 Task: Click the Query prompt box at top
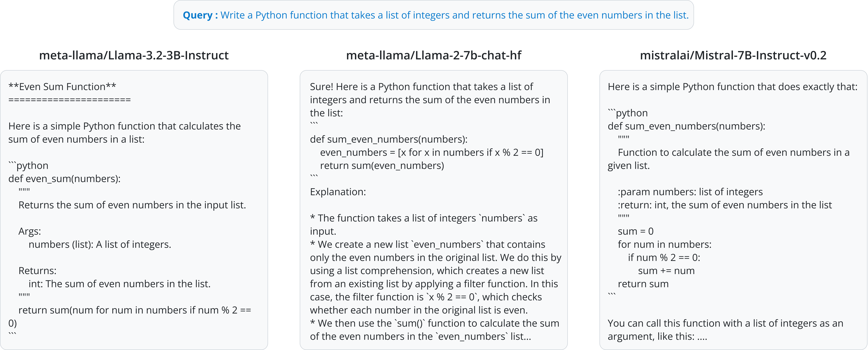[x=433, y=15]
